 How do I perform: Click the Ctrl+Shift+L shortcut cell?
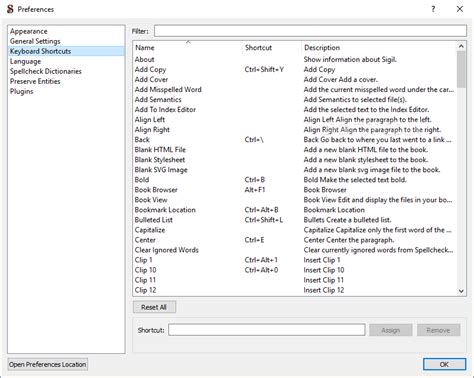pos(264,220)
